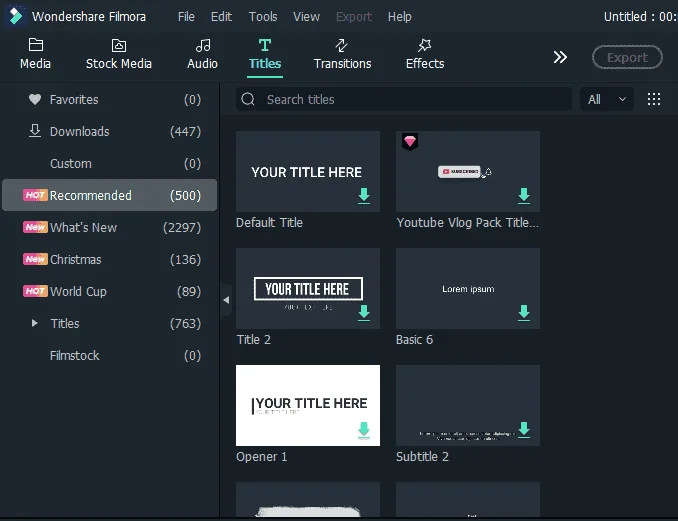The width and height of the screenshot is (678, 521).
Task: Click the Favorites heart icon
Action: coord(35,99)
